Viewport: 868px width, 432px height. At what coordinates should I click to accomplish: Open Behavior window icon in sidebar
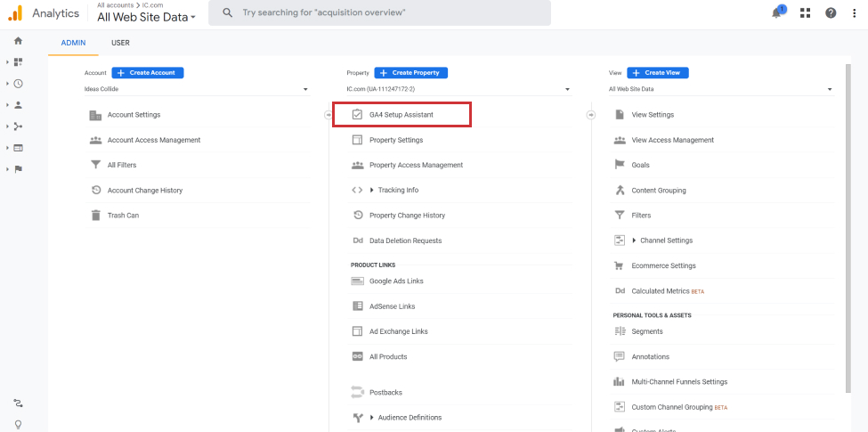tap(19, 148)
